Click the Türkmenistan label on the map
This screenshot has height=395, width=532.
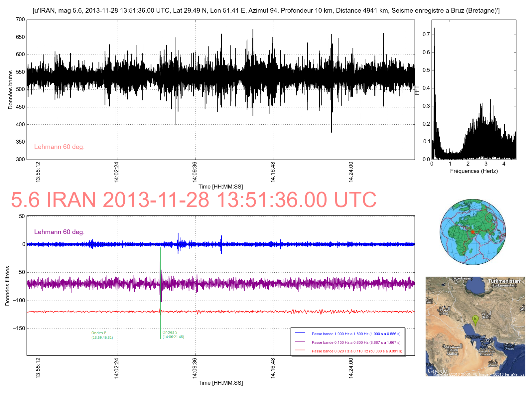(x=504, y=281)
